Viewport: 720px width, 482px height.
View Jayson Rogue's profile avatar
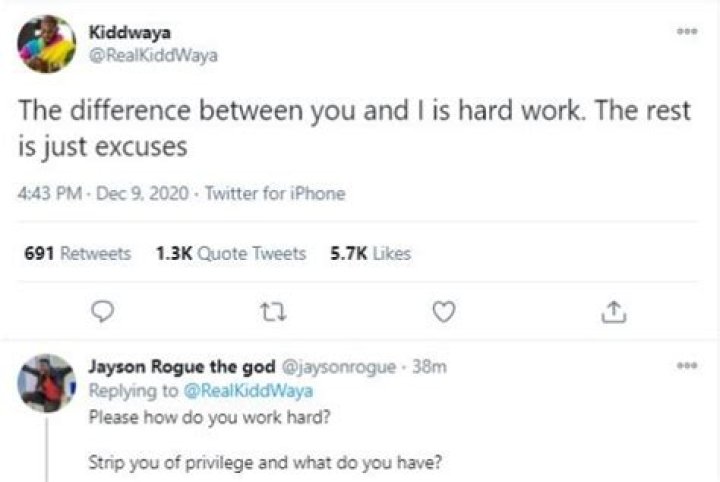point(46,383)
